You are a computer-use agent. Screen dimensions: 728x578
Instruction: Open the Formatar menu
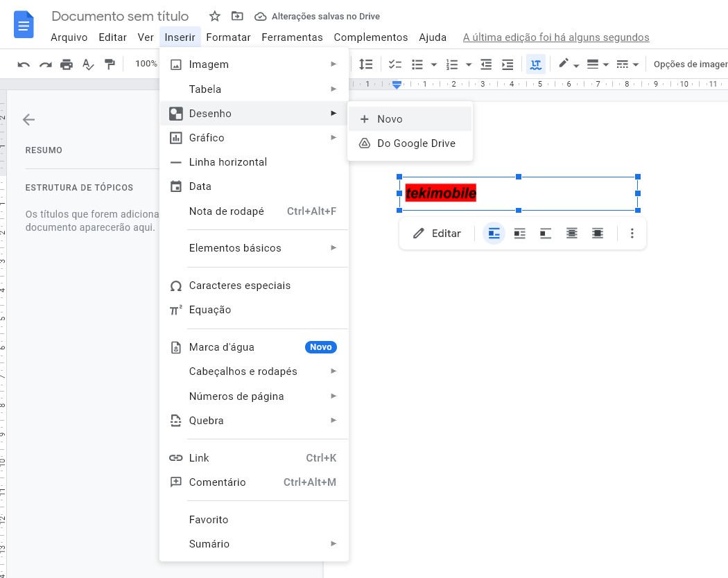(x=228, y=37)
